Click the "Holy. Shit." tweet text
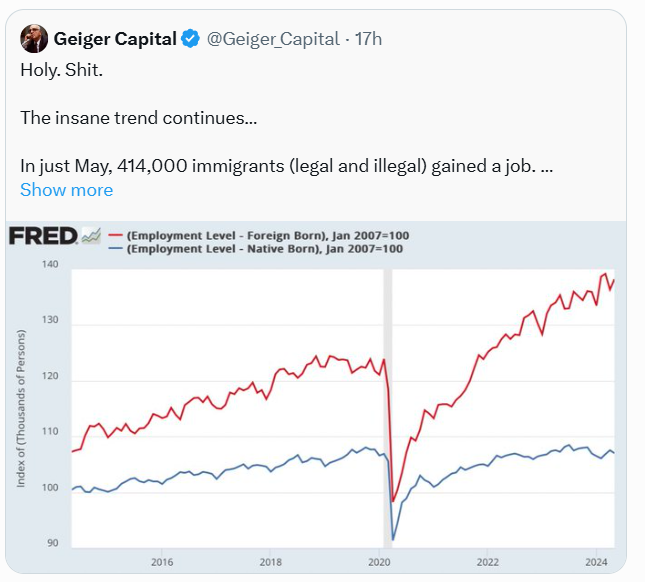Screen dimensions: 645x582 (59, 73)
